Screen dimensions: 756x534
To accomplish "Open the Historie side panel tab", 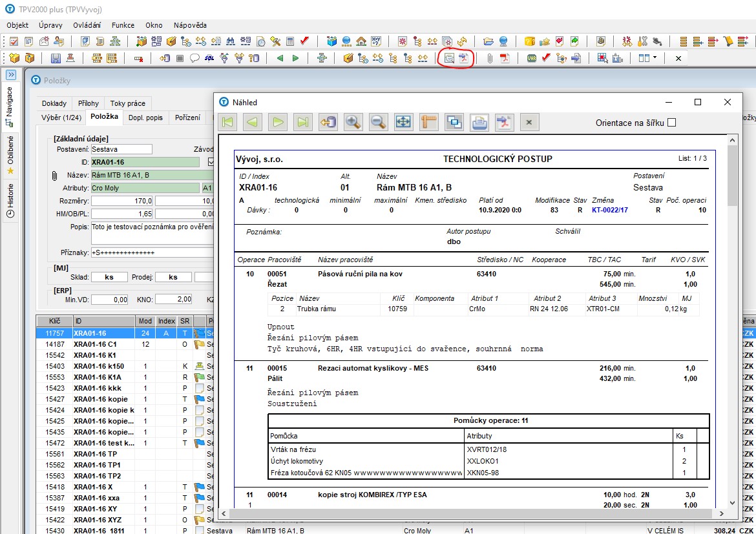I will point(10,200).
